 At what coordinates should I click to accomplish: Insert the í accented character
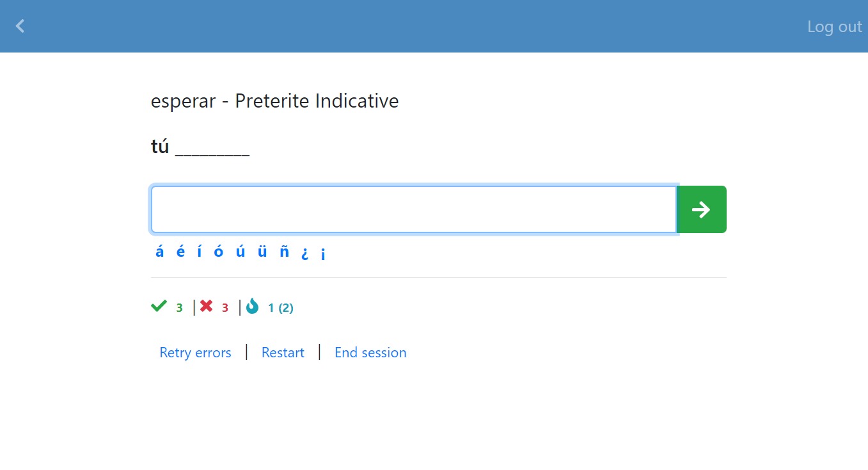pyautogui.click(x=200, y=252)
